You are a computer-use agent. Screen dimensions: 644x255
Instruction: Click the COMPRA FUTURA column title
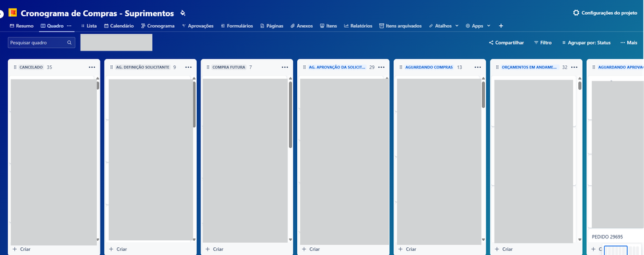(x=229, y=67)
